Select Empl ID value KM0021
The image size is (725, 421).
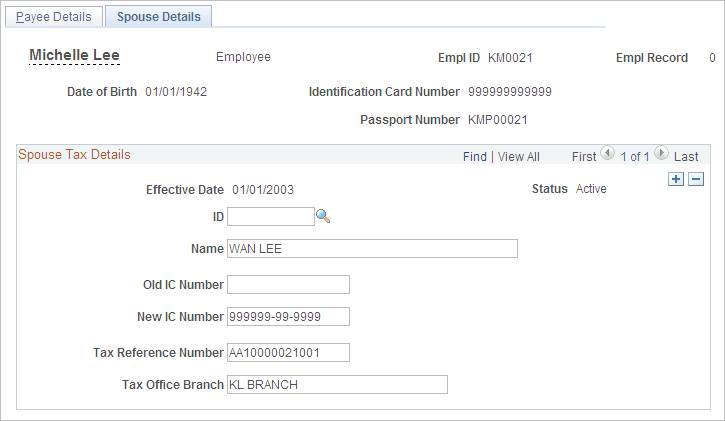click(510, 58)
